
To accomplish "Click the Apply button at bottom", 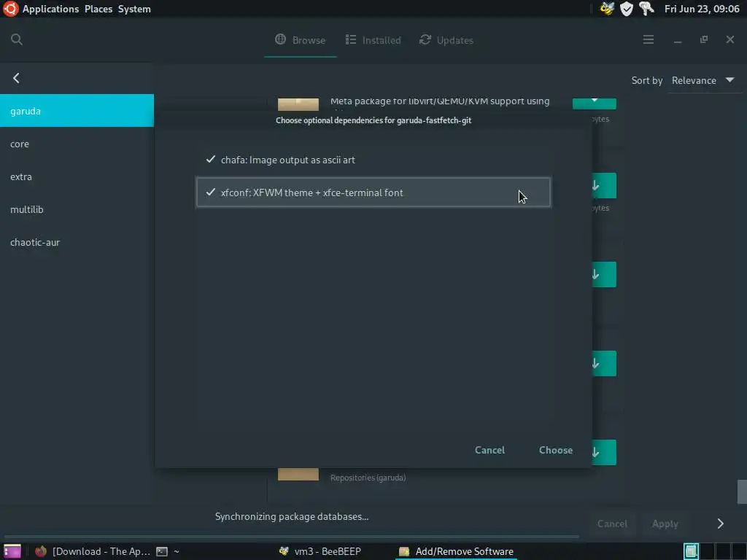I will [665, 524].
